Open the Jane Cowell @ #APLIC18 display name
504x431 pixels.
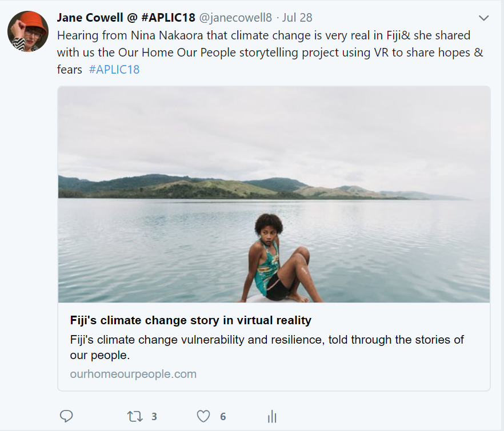coord(126,18)
